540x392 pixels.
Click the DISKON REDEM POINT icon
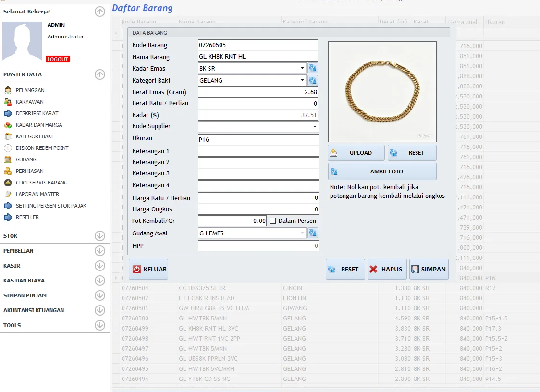coord(8,148)
